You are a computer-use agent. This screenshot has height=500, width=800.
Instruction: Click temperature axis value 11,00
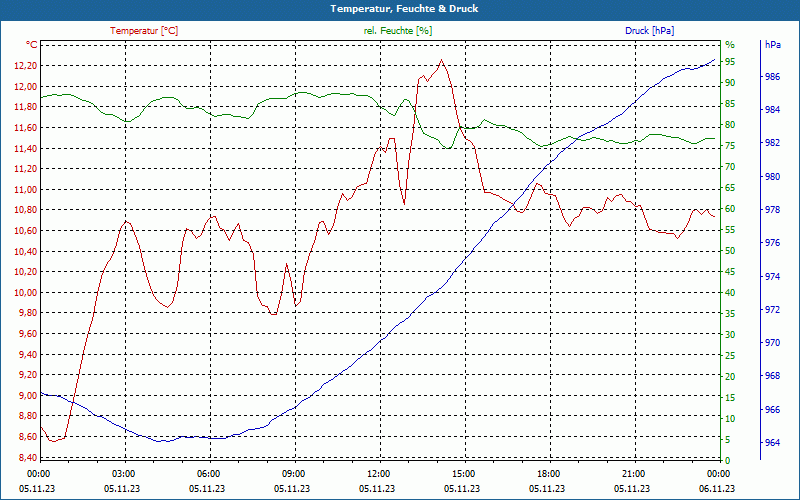[28, 189]
